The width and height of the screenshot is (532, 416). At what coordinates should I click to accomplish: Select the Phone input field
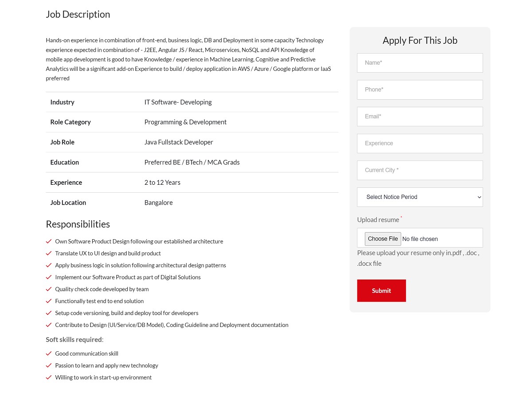pos(419,89)
